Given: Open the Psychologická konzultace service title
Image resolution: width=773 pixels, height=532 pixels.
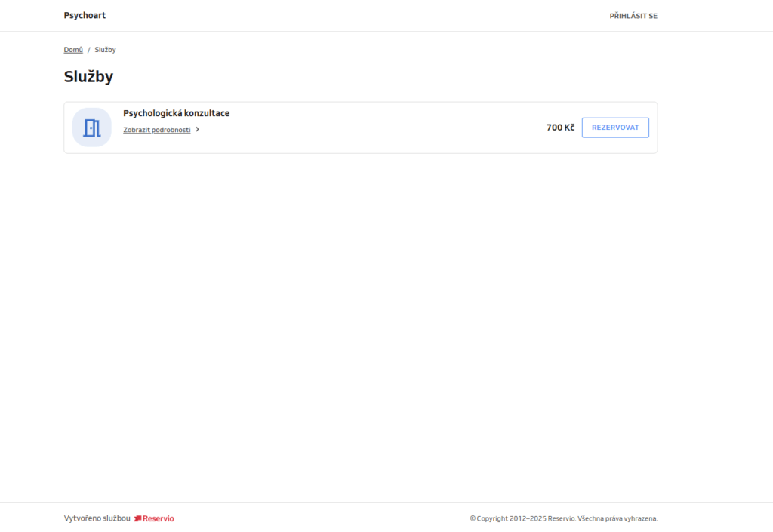Looking at the screenshot, I should click(176, 113).
